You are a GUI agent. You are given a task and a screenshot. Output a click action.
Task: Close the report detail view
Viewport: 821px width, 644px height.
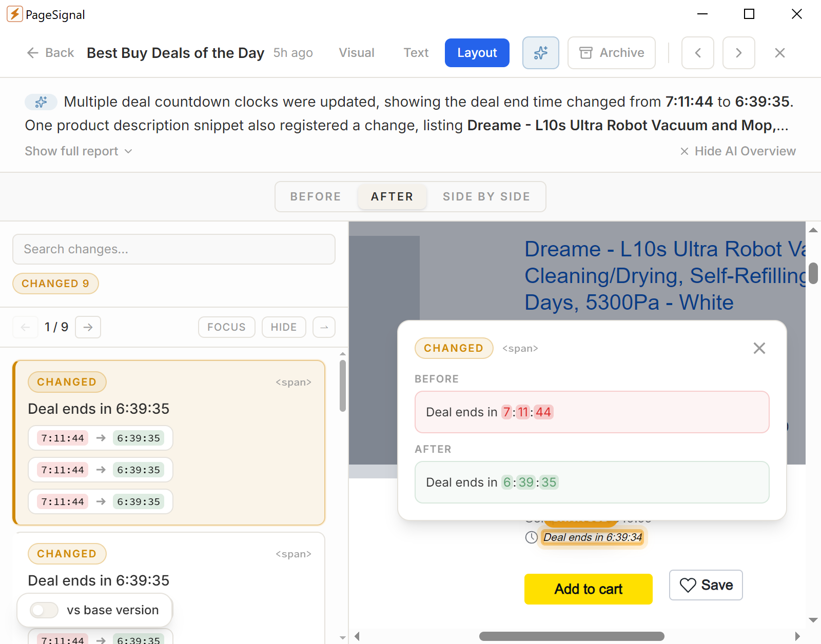click(x=780, y=53)
